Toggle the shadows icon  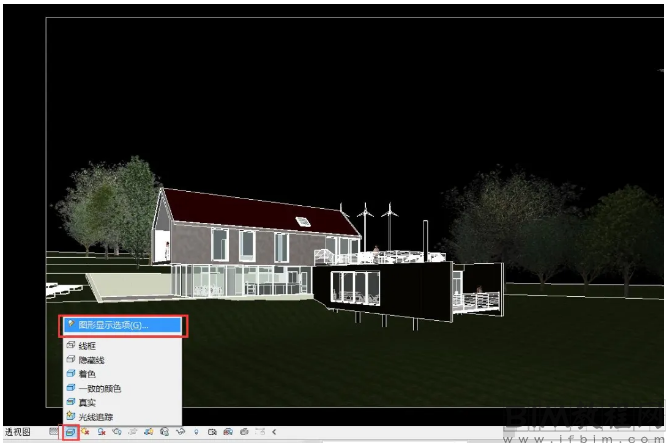[x=101, y=432]
